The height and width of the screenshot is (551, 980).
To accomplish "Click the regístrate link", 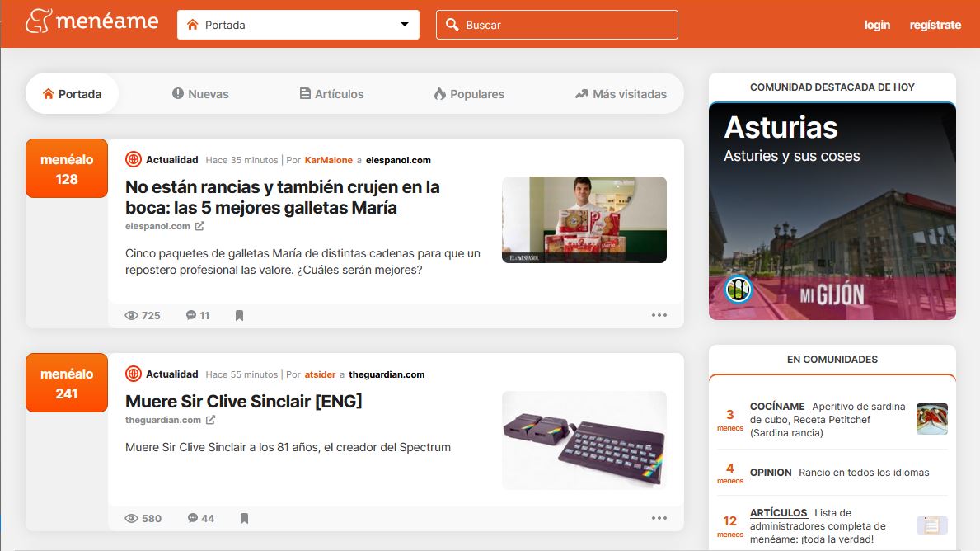I will pyautogui.click(x=935, y=25).
